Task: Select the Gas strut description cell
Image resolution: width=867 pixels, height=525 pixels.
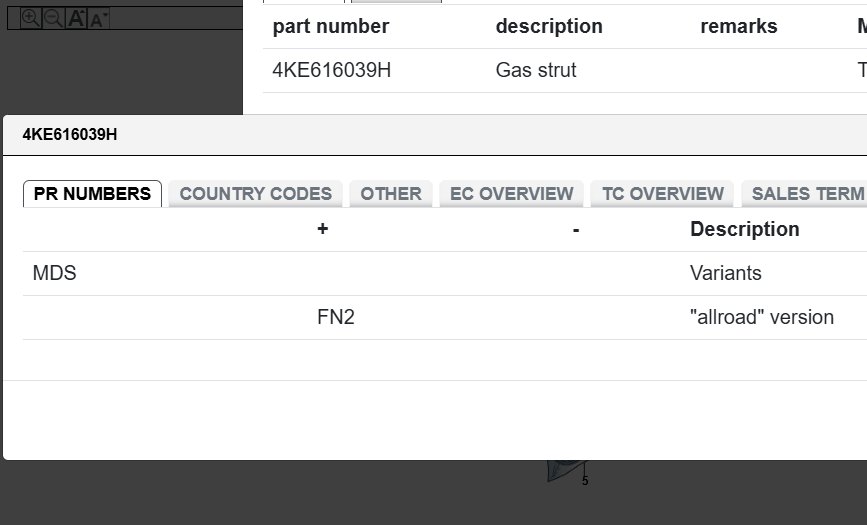Action: (x=536, y=70)
